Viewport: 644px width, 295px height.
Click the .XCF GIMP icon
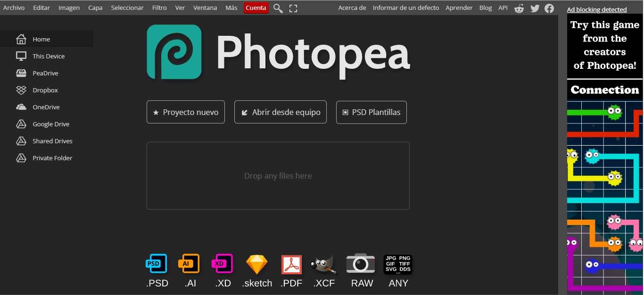(324, 264)
